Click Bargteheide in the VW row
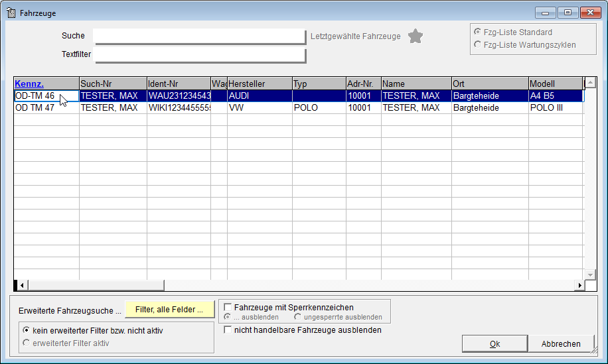 [x=490, y=107]
